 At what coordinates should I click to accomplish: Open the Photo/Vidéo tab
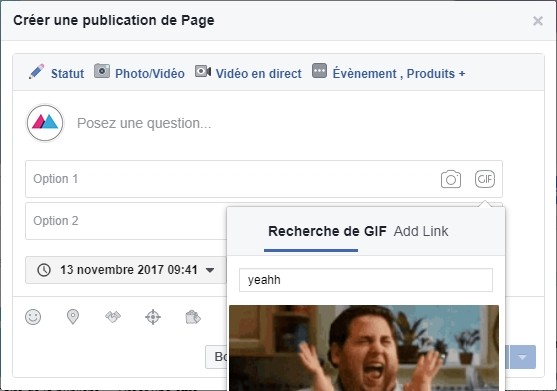click(x=150, y=74)
